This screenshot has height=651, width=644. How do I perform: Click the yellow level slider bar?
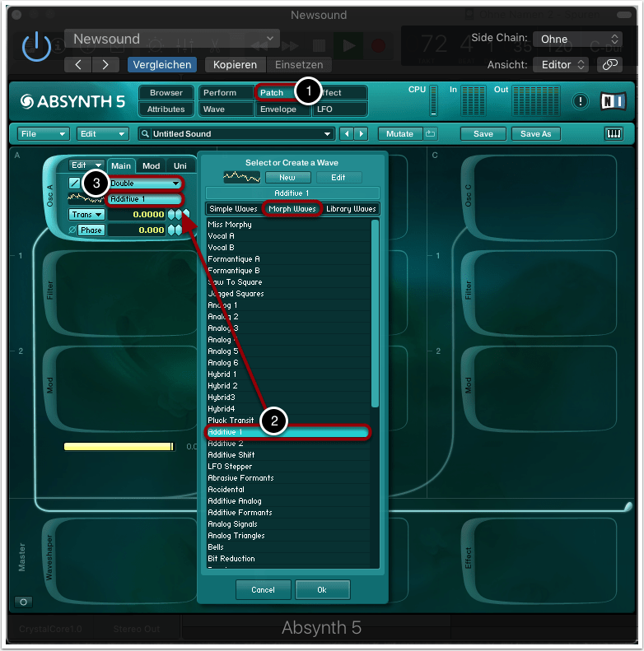[119, 446]
